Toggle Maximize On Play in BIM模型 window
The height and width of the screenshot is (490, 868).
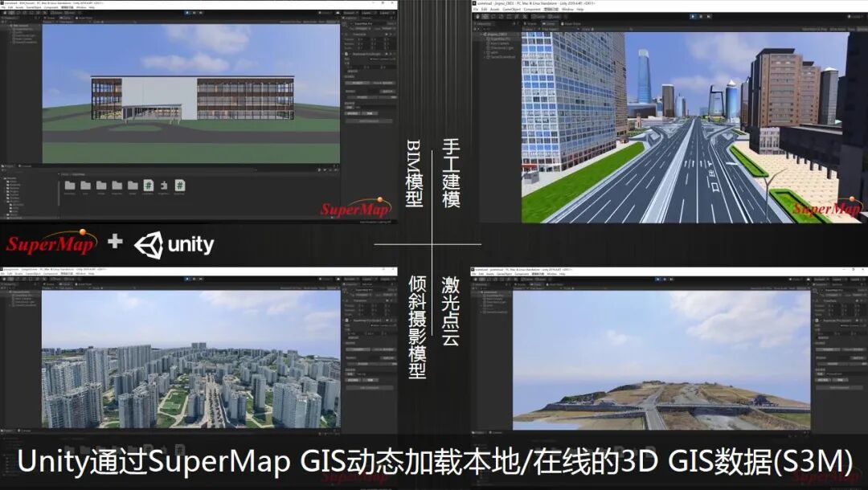coord(290,22)
